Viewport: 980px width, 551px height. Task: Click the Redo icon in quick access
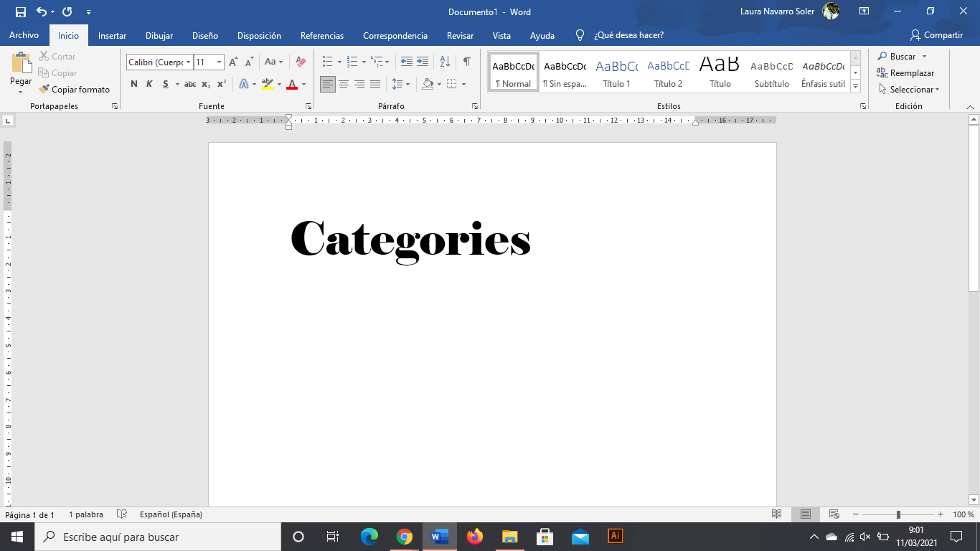[67, 11]
